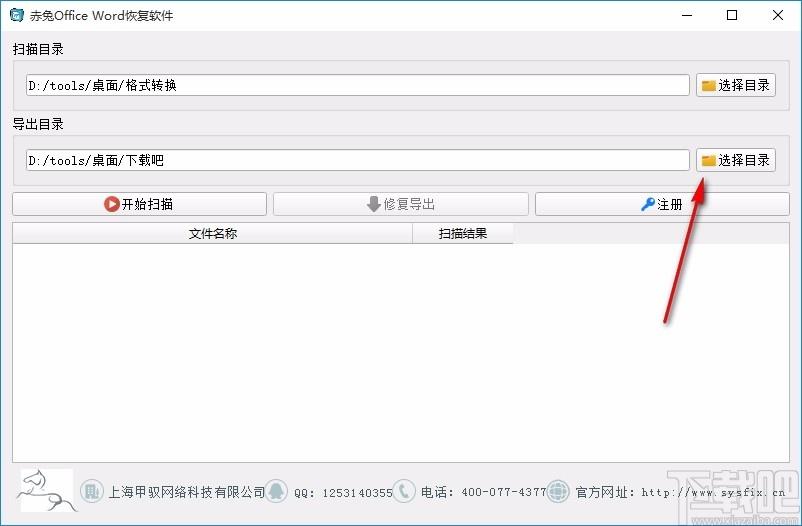This screenshot has width=802, height=526.
Task: Maximize the Word recovery window
Action: click(x=732, y=15)
